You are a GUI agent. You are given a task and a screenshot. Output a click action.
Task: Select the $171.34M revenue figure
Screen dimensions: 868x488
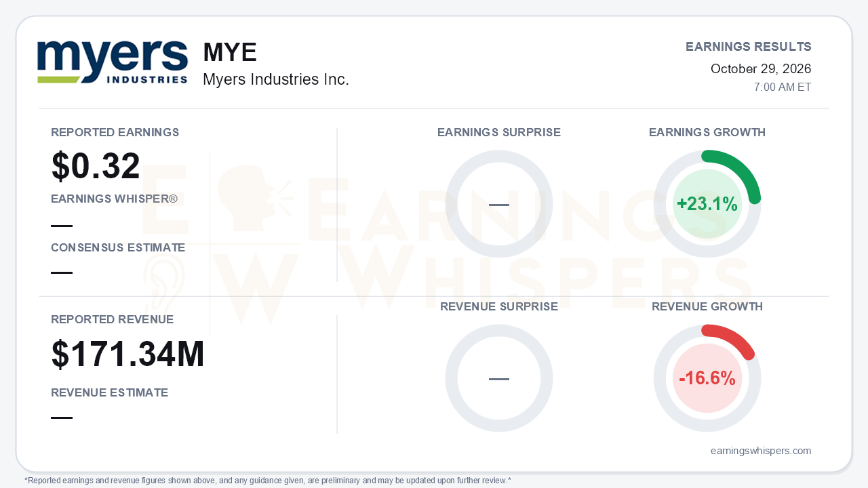click(128, 354)
